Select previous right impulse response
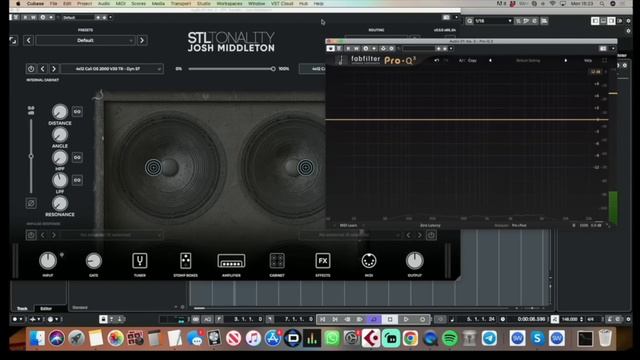The width and height of the screenshot is (640, 360). [x=409, y=235]
